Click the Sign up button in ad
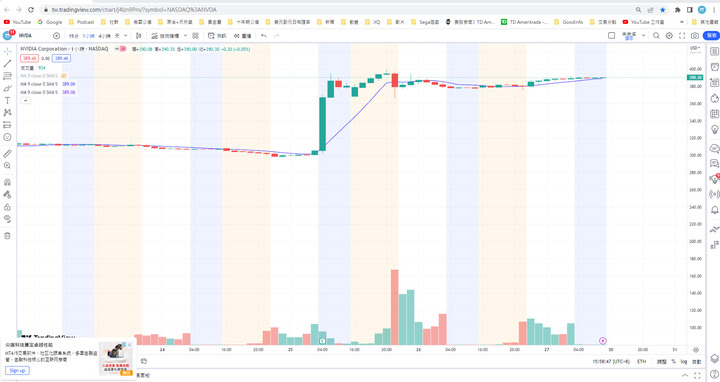The image size is (720, 382). pyautogui.click(x=17, y=371)
